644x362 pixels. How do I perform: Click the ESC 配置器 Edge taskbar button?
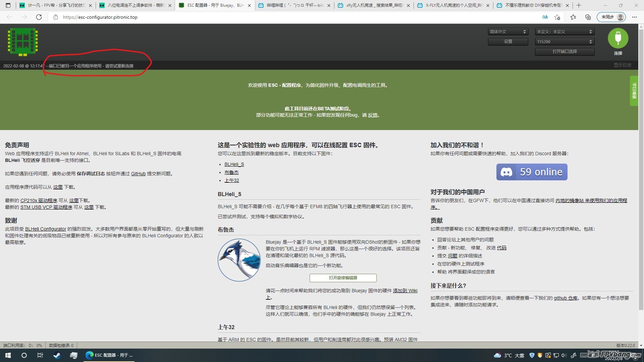coord(109,355)
